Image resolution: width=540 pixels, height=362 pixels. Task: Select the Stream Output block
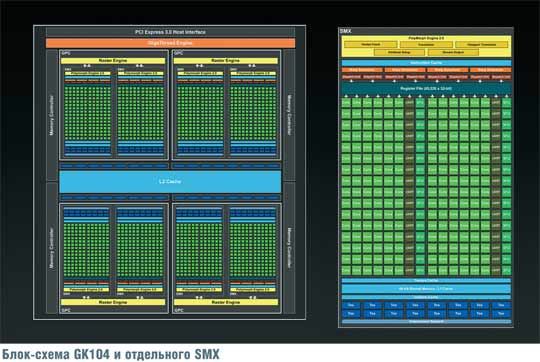453,52
